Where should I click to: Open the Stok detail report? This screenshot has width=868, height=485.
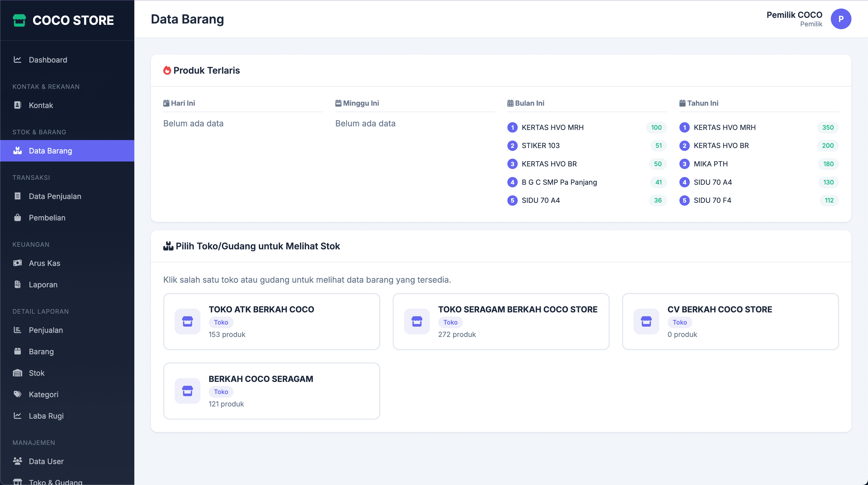pos(67,373)
